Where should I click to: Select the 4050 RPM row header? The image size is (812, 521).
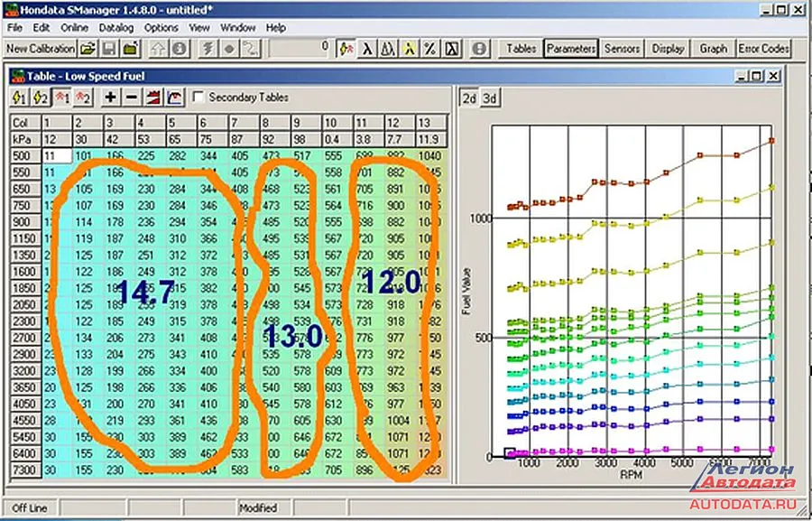pos(26,404)
